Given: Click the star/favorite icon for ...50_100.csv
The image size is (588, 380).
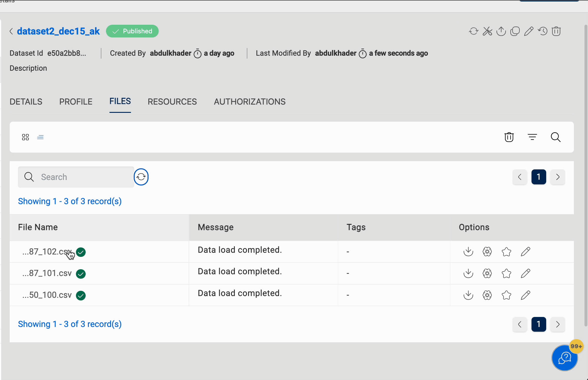Looking at the screenshot, I should [x=506, y=295].
